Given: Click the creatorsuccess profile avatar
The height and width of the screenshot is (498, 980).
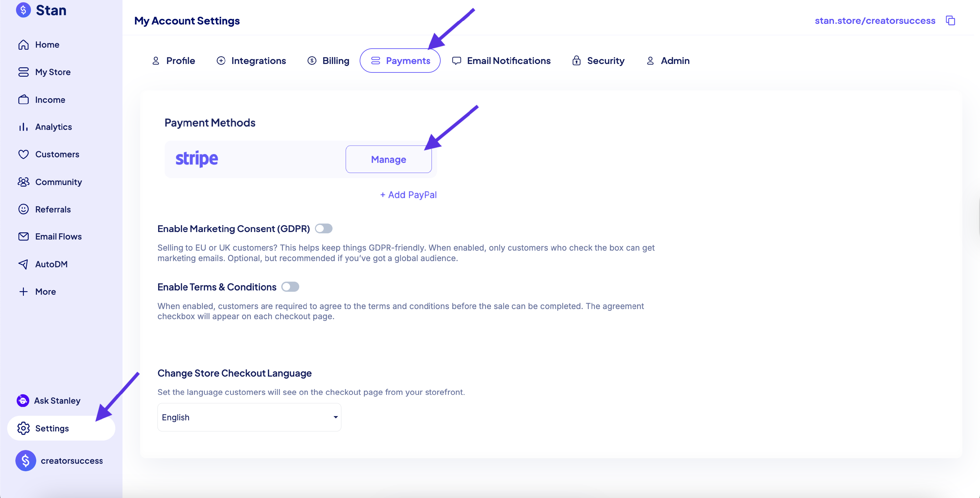Looking at the screenshot, I should 25,460.
